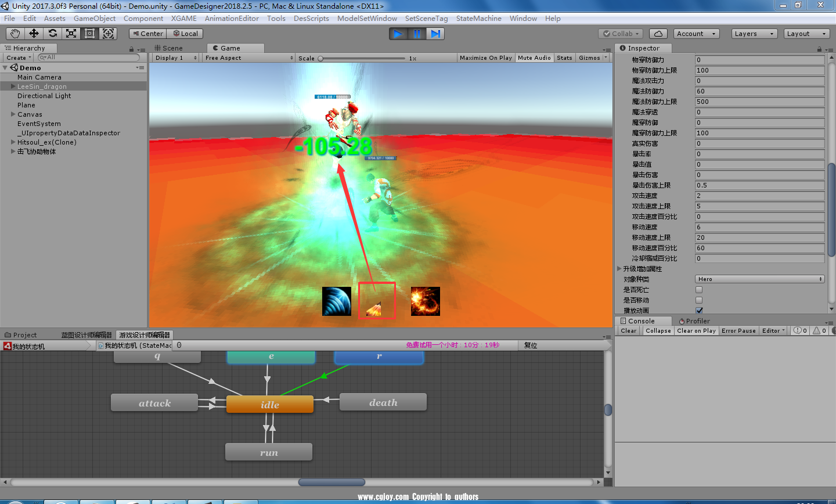This screenshot has height=504, width=836.
Task: Uncheck the 播放动画 checkbox
Action: point(699,311)
